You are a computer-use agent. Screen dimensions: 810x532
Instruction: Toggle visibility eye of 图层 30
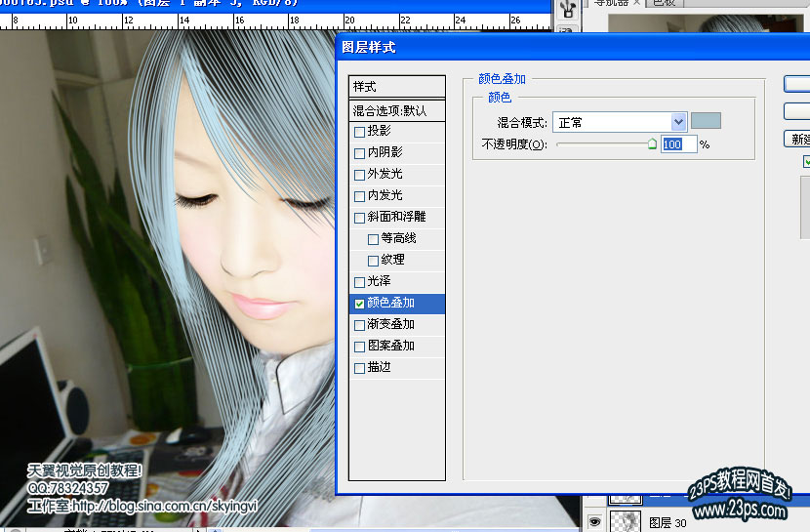pos(594,521)
